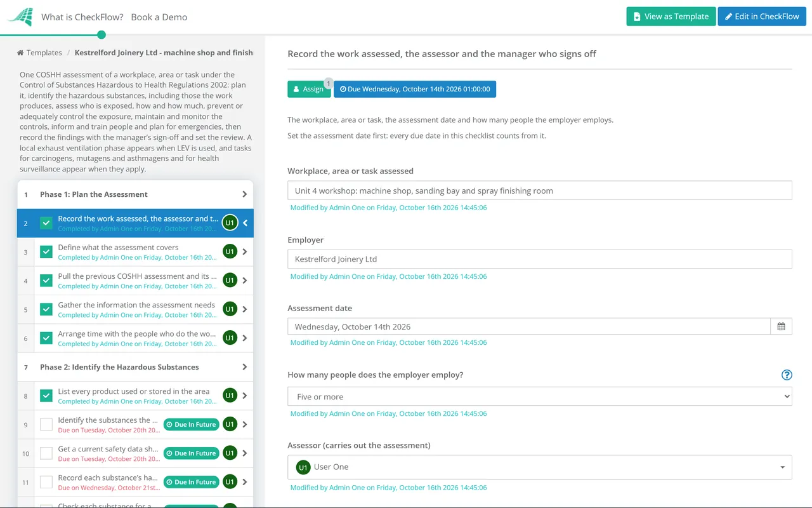Expand Phase 2: Identify the Hazardous Substances chevron
This screenshot has height=508, width=812.
[245, 367]
